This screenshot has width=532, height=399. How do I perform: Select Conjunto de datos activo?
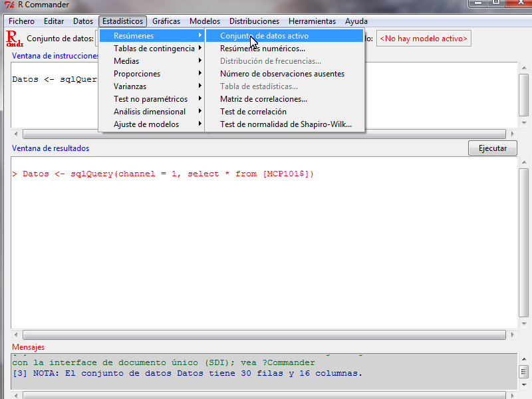[x=285, y=36]
